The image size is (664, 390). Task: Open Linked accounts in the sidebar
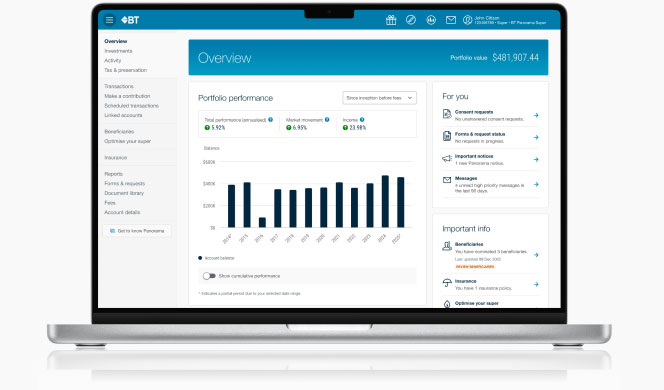click(x=123, y=115)
